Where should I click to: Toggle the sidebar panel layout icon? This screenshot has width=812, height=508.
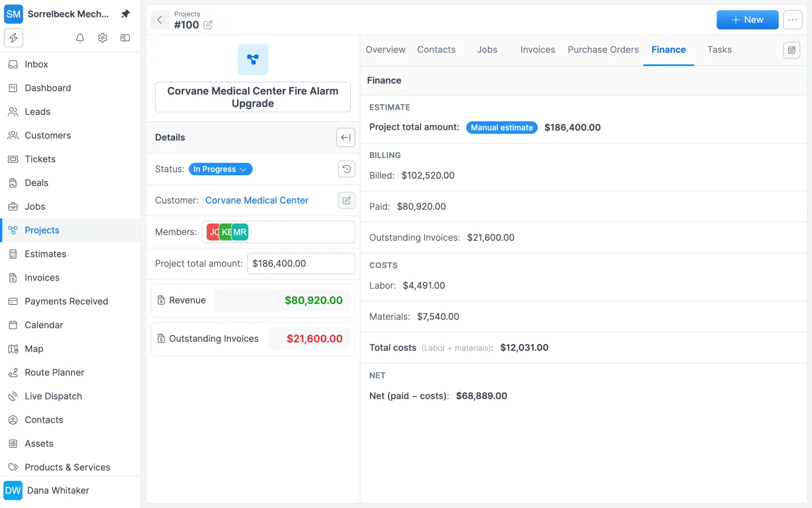125,38
